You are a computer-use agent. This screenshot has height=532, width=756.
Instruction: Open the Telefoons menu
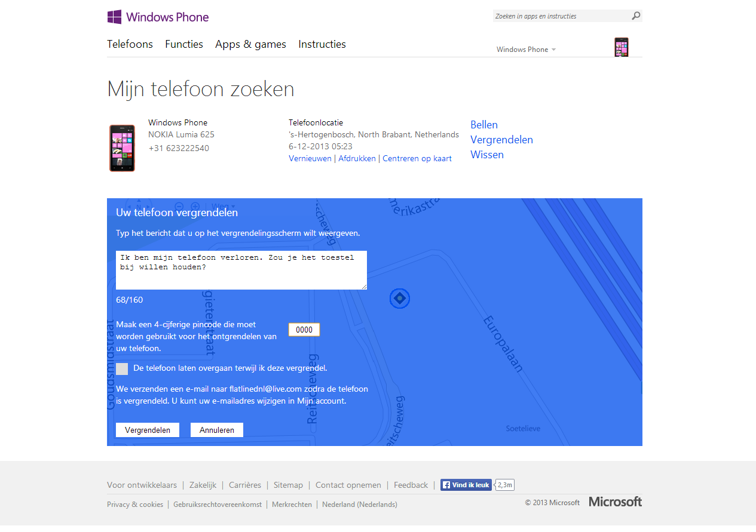[130, 44]
